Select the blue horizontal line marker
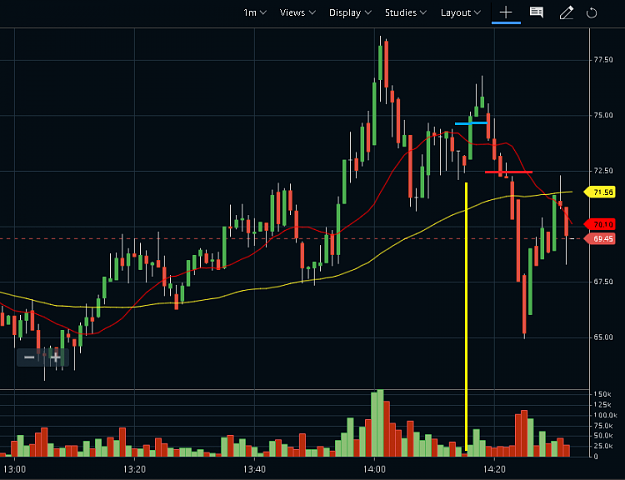Viewport: 625px width, 480px height. [x=471, y=123]
